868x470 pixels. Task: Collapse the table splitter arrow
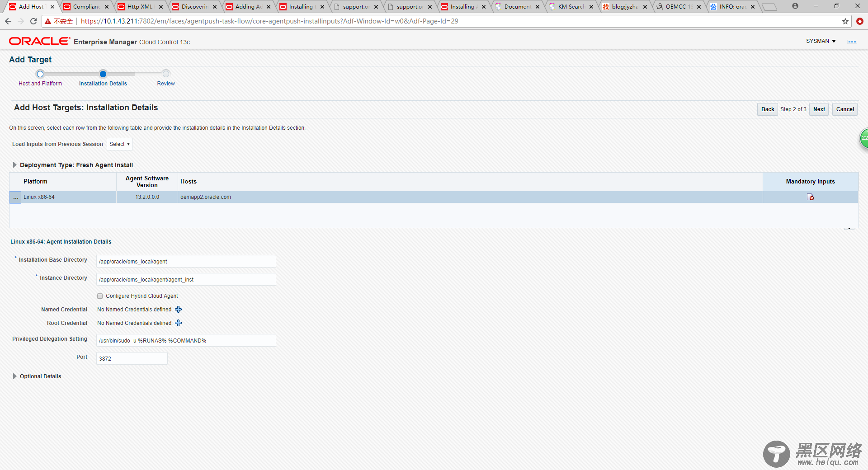[849, 229]
